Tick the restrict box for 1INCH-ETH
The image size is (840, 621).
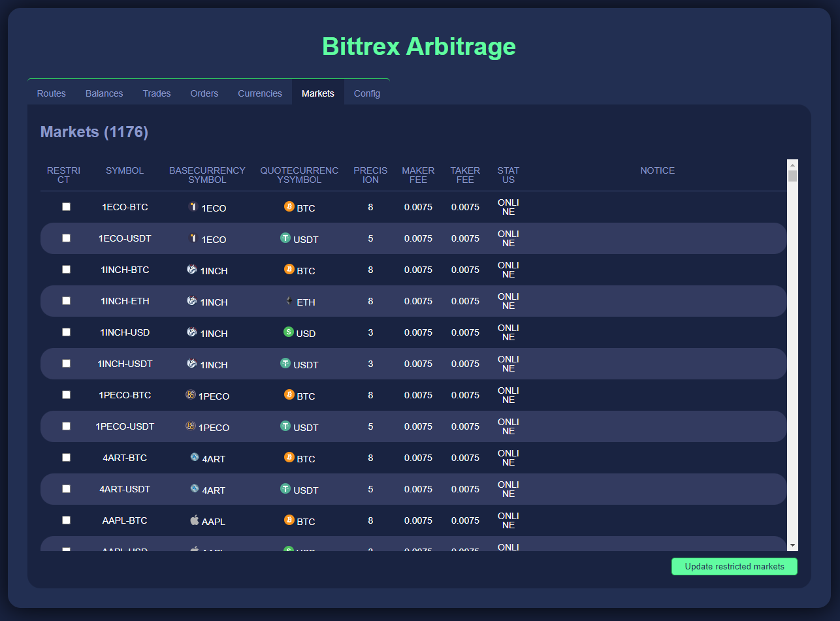coord(66,300)
